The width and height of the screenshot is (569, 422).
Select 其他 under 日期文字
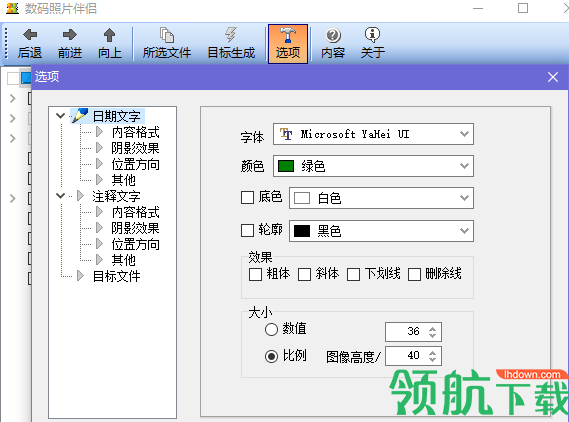coord(123,180)
